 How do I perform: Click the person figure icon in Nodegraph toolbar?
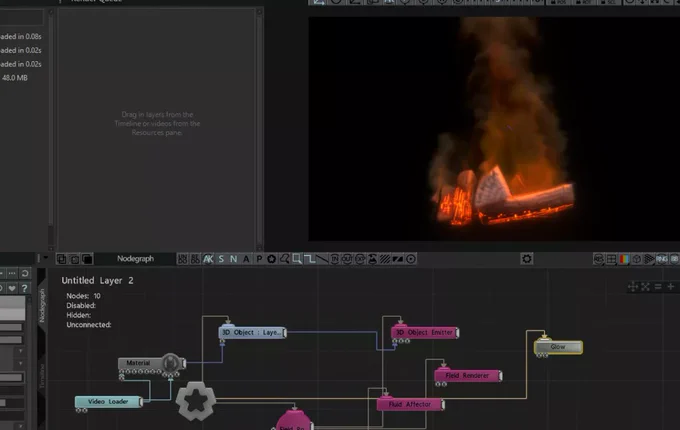373,259
